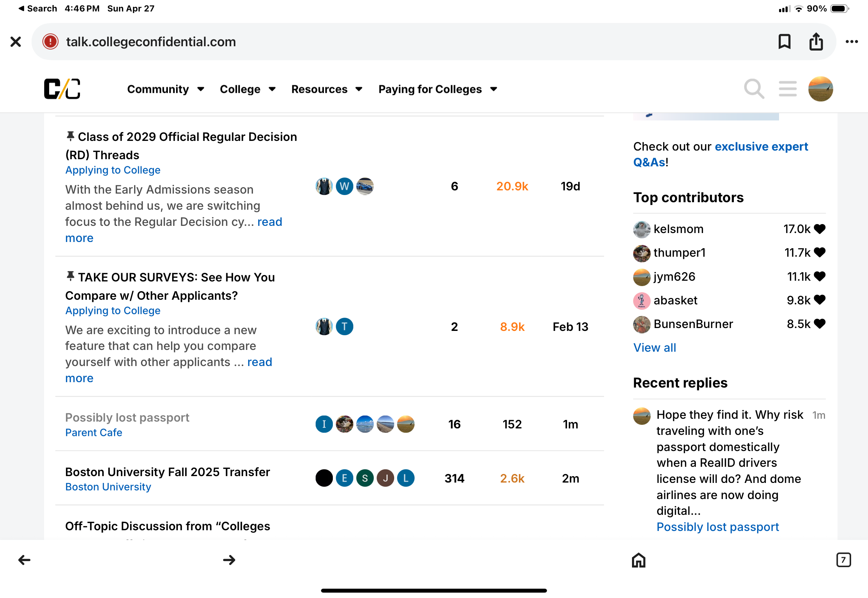
Task: Open the tab switcher showing 7 tabs
Action: (x=843, y=560)
